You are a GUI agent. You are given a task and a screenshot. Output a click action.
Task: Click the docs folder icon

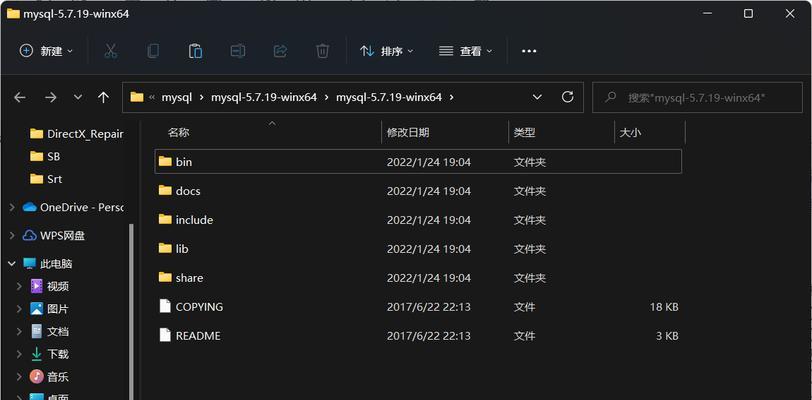[165, 190]
